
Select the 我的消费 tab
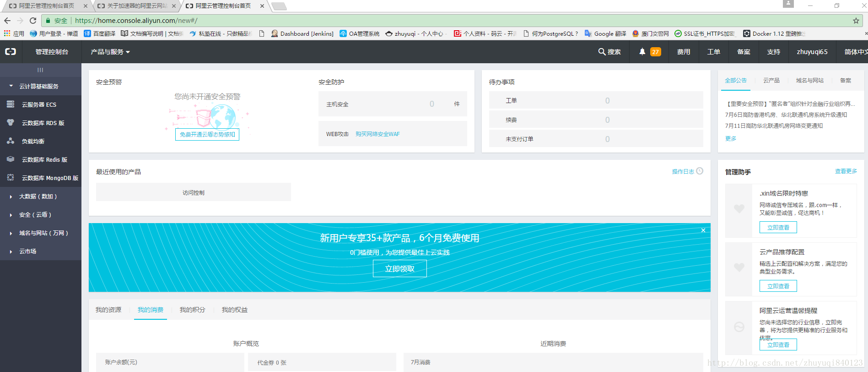point(151,310)
